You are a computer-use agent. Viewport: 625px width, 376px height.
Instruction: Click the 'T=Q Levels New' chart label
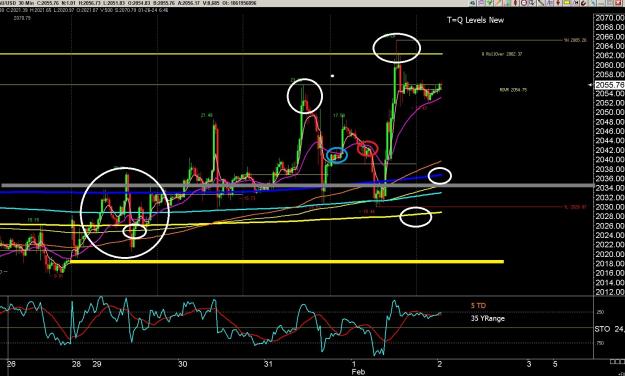(475, 20)
